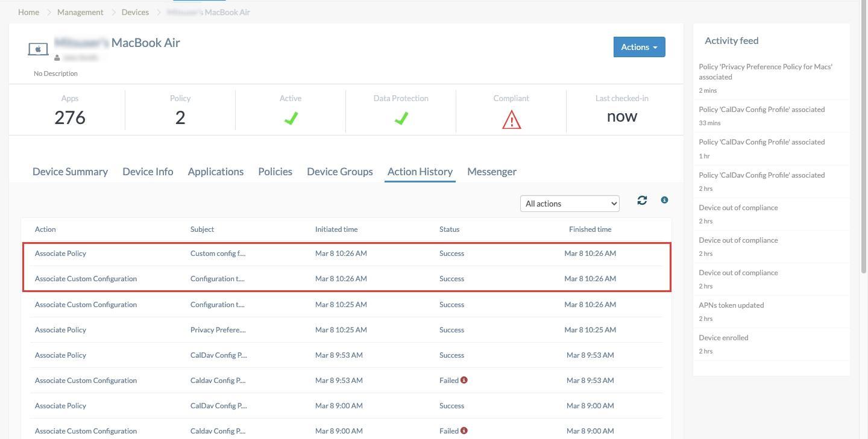Click the Privacy Prefere.... subject cell

(218, 330)
